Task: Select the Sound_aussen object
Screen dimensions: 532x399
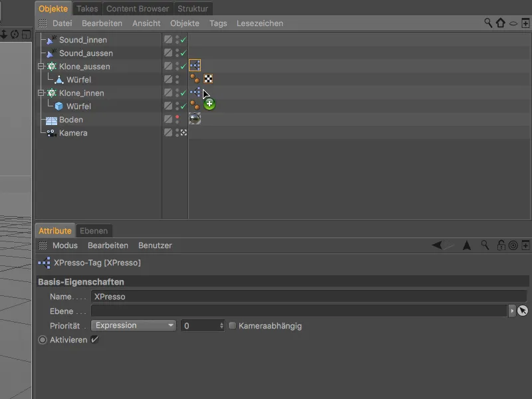Action: [86, 53]
